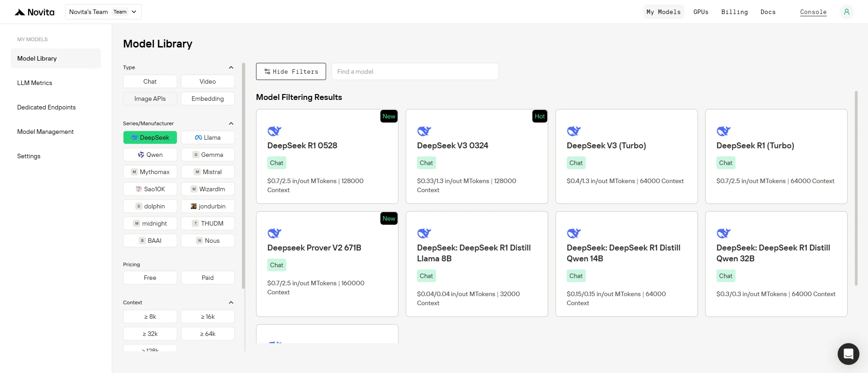This screenshot has height=373, width=868.
Task: Filter models by Llama series
Action: 208,137
